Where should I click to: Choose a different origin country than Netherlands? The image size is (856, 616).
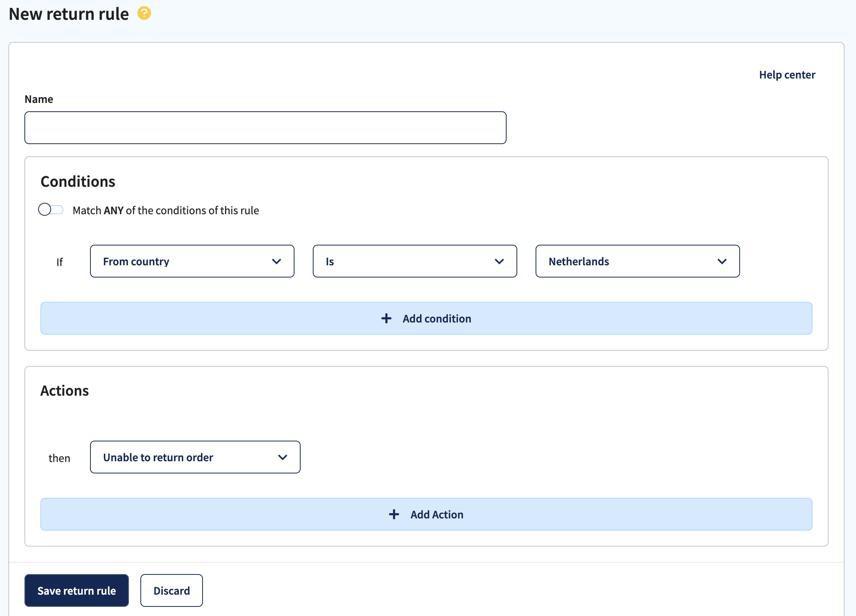coord(637,261)
